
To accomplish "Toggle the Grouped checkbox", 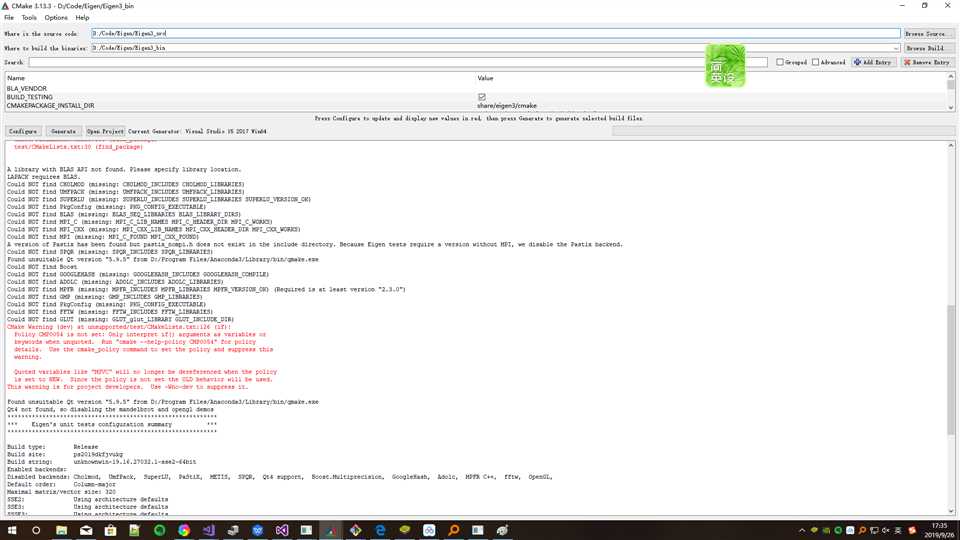I will 780,62.
